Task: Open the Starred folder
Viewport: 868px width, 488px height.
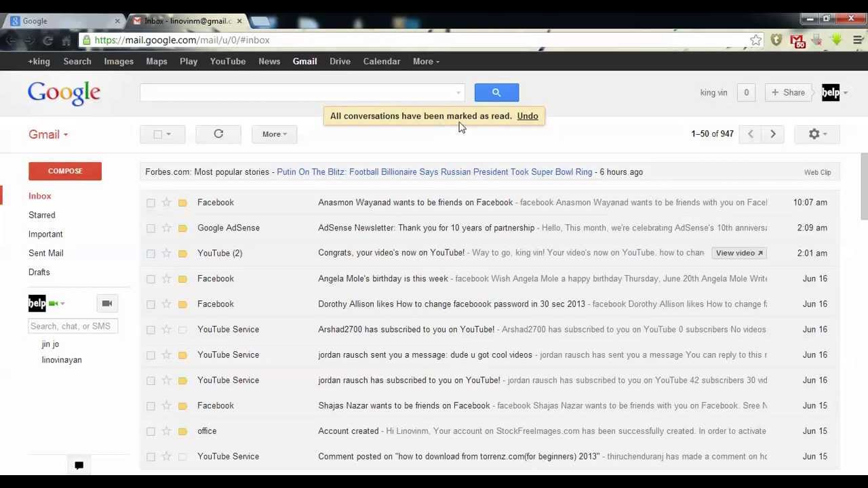Action: [x=42, y=215]
